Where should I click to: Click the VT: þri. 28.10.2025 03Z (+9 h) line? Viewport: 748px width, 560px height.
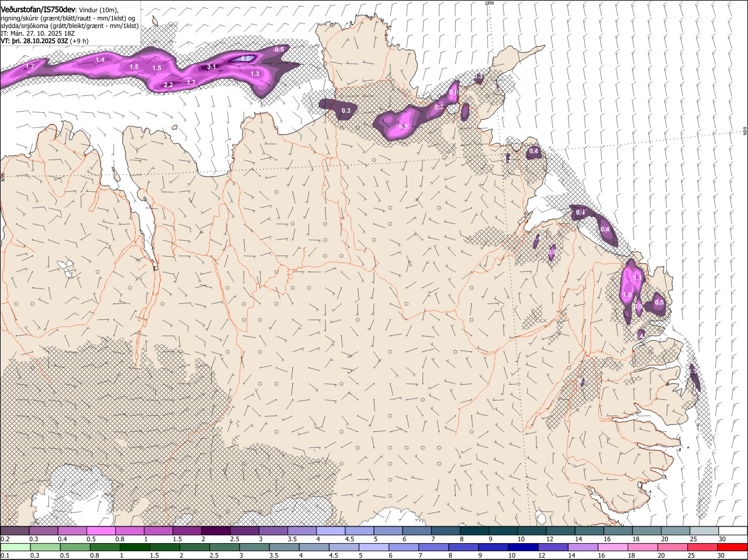pyautogui.click(x=45, y=41)
